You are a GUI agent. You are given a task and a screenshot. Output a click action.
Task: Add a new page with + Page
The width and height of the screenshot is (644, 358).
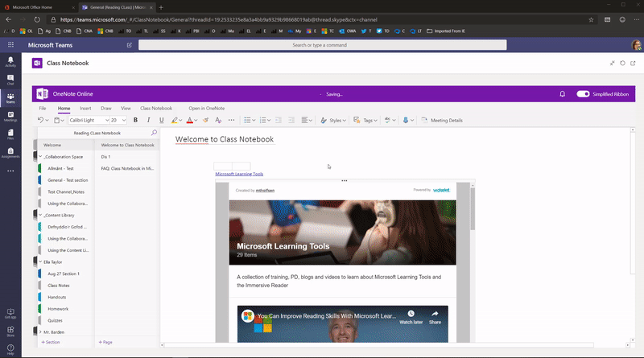coord(105,342)
